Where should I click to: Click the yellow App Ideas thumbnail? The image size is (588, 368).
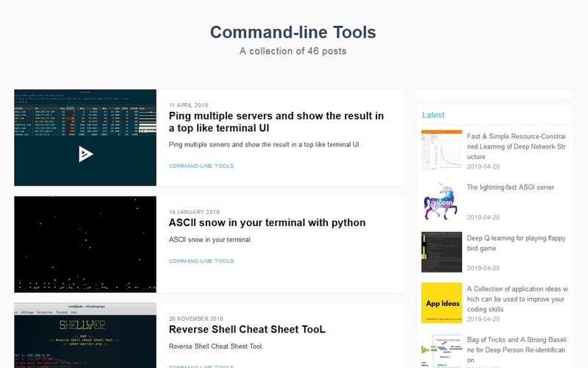[x=442, y=302]
